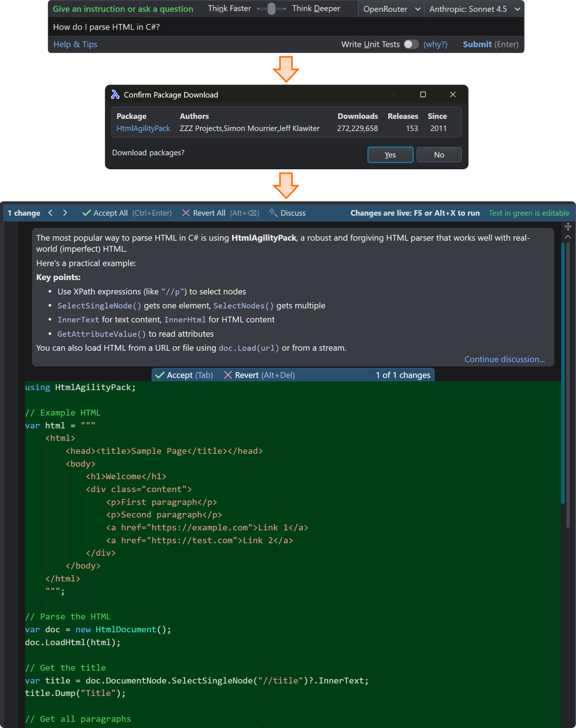Adjust the Think Faster/Deeper slider

272,9
